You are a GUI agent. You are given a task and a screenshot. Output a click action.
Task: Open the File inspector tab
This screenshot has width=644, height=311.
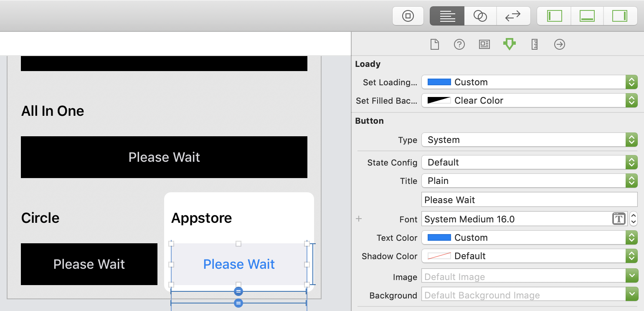[x=435, y=44]
